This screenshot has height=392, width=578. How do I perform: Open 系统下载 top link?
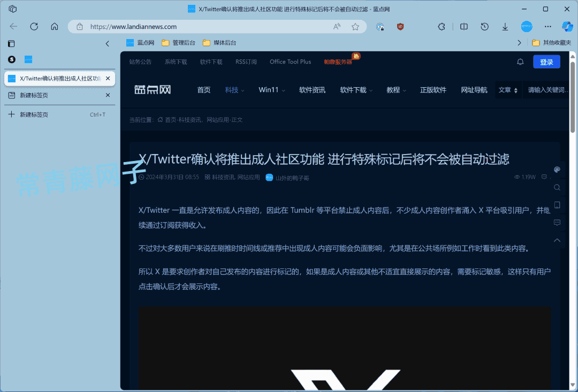tap(176, 62)
